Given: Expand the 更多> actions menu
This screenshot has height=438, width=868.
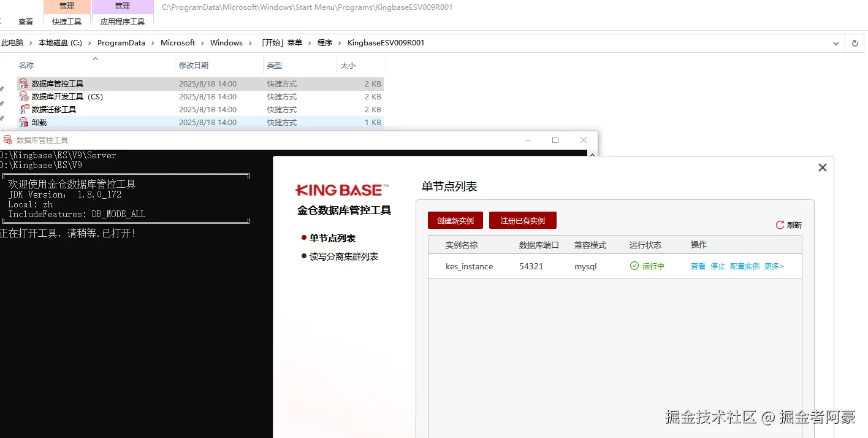Looking at the screenshot, I should coord(774,266).
